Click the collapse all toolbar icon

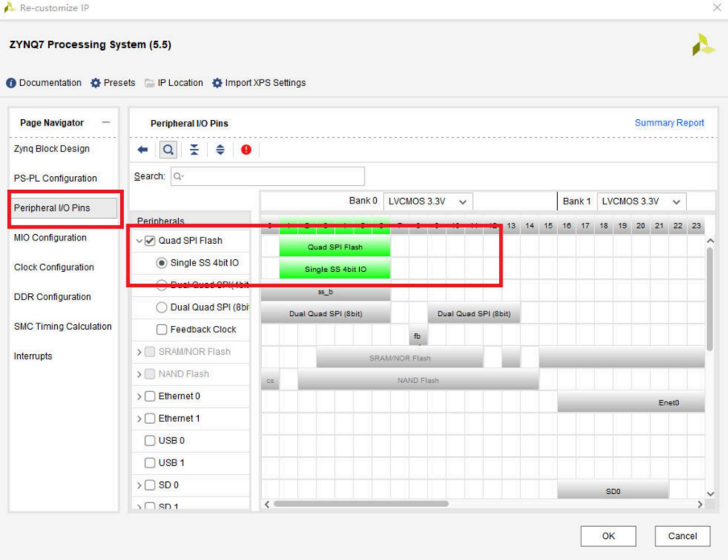pyautogui.click(x=194, y=150)
